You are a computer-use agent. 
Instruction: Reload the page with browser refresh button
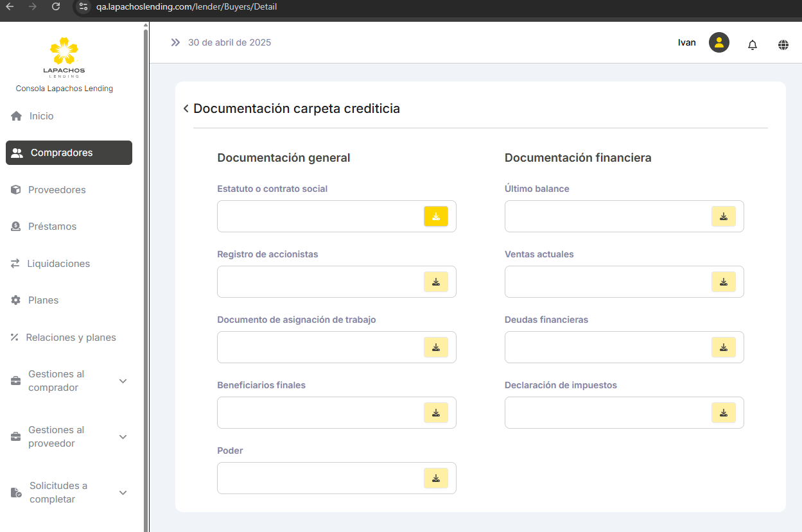(56, 6)
